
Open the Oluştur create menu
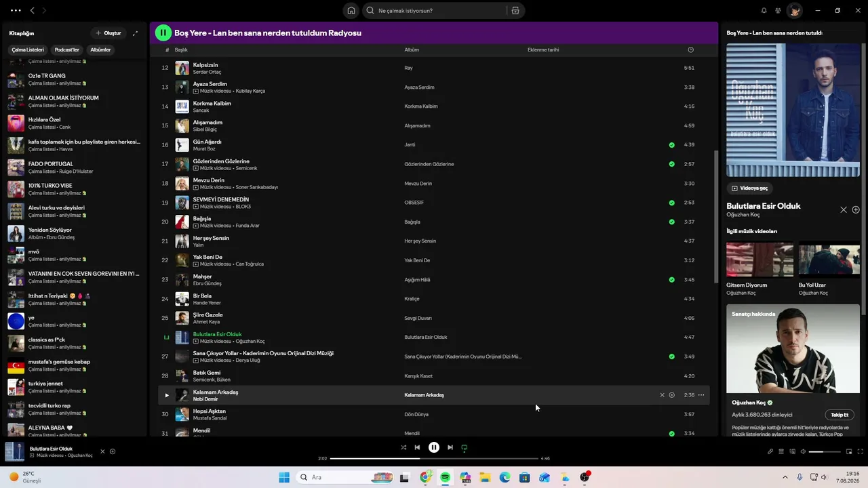(108, 33)
